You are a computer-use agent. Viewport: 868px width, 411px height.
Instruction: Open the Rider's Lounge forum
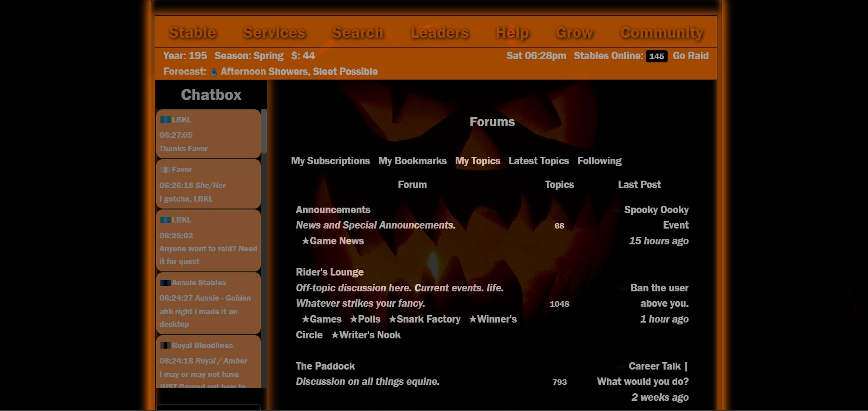(330, 272)
